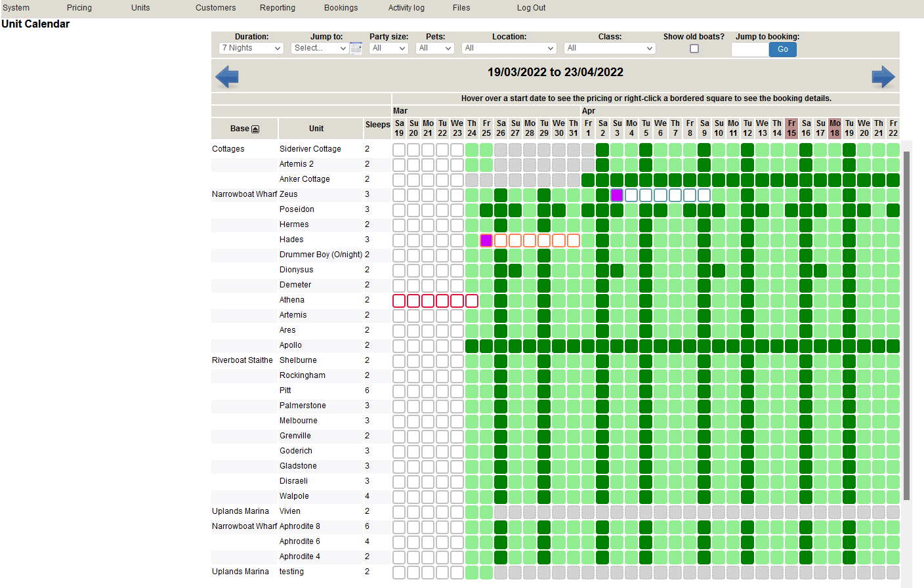
Task: Click the magenta booking square in Zeus row
Action: 617,195
